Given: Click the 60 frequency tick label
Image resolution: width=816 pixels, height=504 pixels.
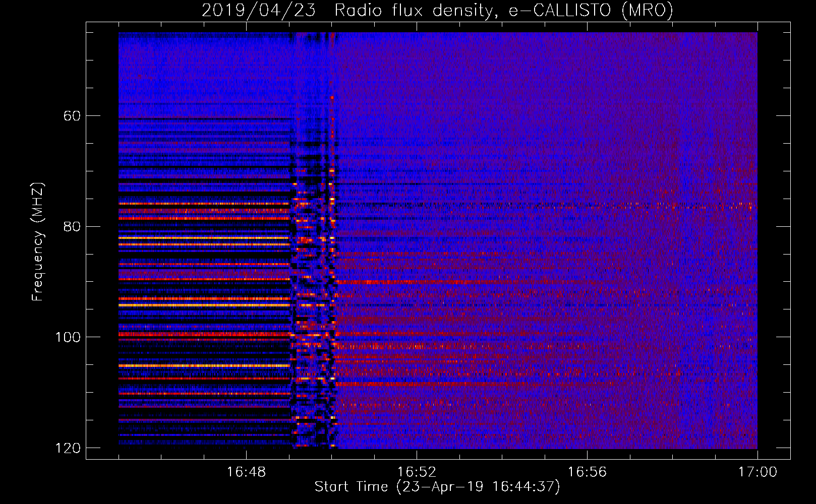Looking at the screenshot, I should tap(72, 116).
